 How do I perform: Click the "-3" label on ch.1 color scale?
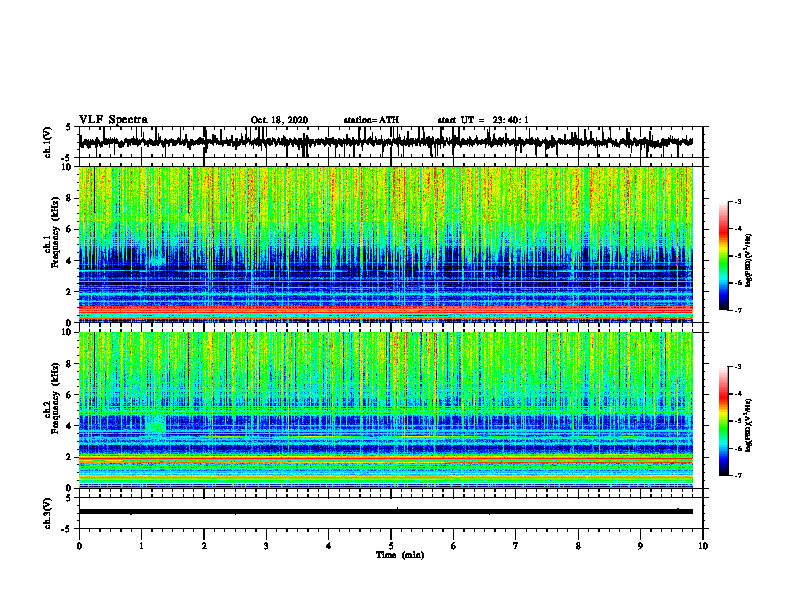(738, 202)
